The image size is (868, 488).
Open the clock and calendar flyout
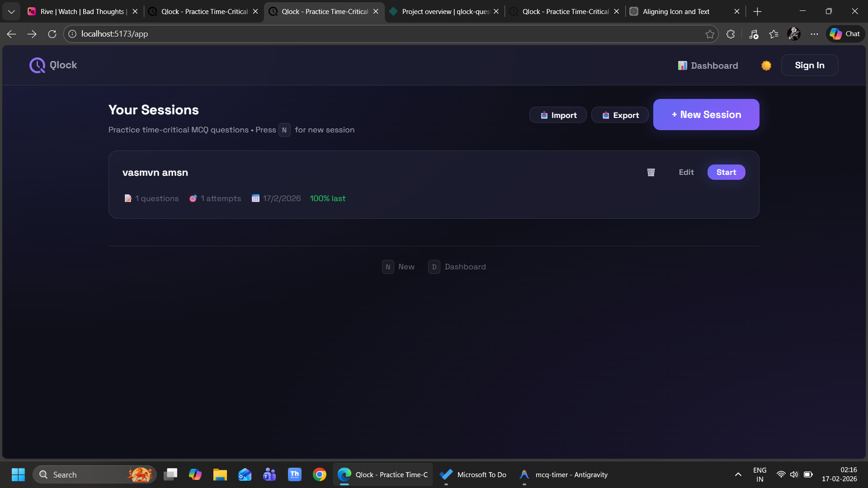coord(840,474)
